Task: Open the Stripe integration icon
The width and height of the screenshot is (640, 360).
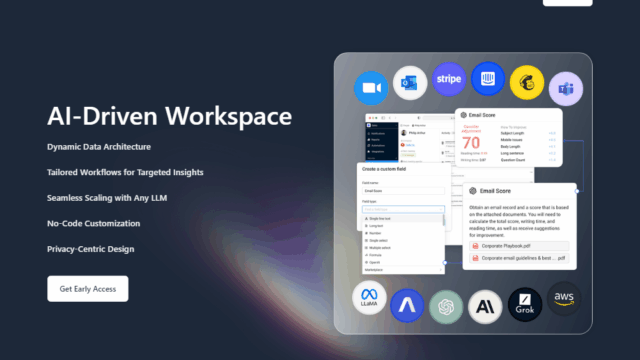Action: pyautogui.click(x=449, y=79)
